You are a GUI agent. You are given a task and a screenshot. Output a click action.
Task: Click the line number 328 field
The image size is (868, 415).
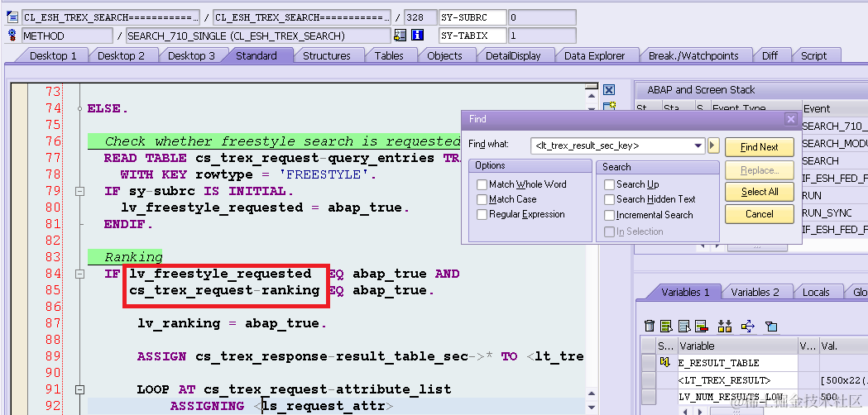click(x=420, y=17)
